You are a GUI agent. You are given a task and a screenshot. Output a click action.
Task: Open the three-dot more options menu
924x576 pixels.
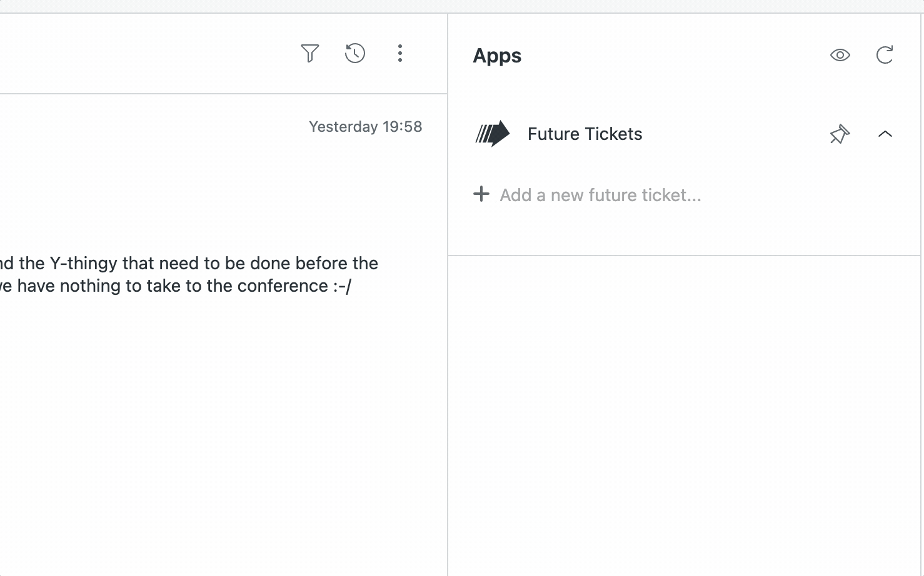400,53
